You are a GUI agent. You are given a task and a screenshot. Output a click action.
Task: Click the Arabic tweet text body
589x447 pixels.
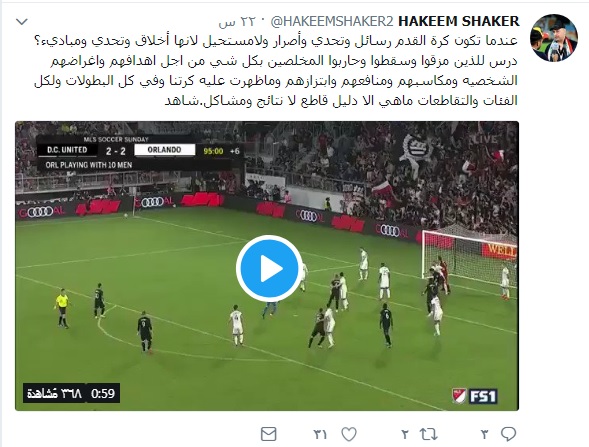pos(276,71)
